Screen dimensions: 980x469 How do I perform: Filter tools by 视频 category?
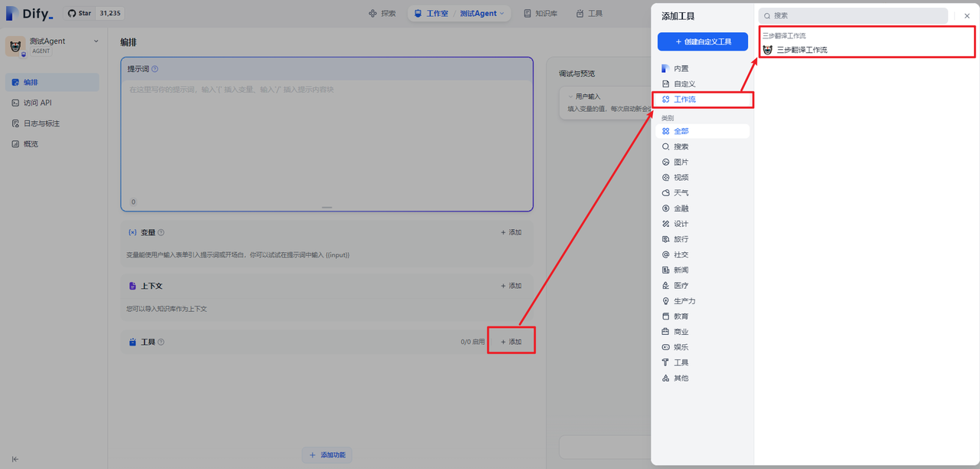[704, 177]
